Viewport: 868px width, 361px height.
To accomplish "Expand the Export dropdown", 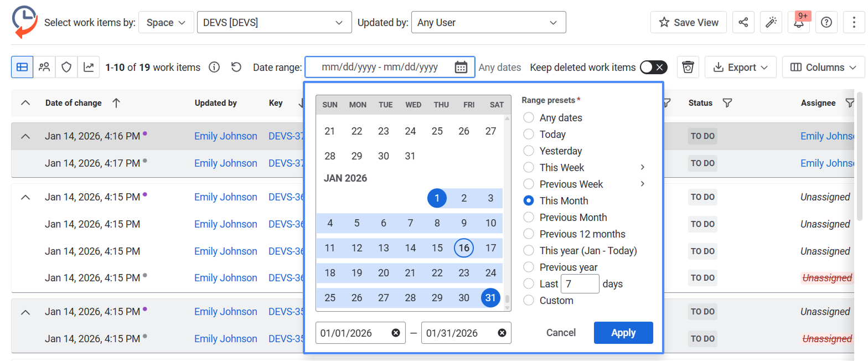I will pyautogui.click(x=740, y=67).
